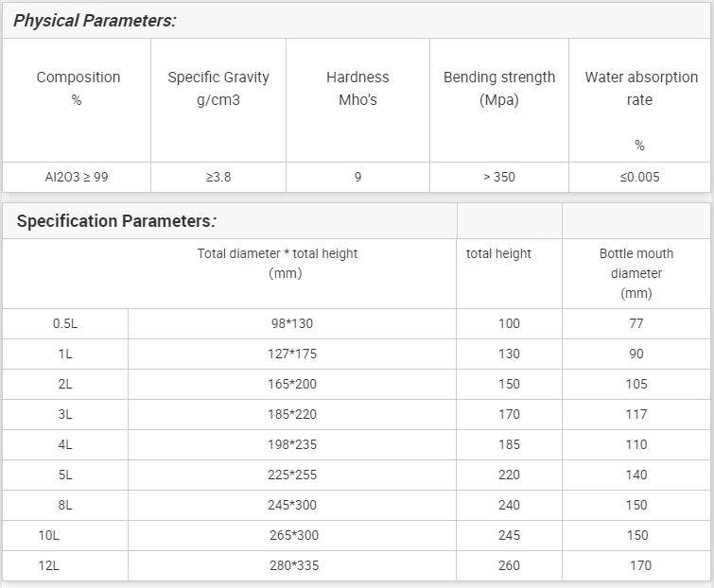Click the "280*335" dimension cell
Image resolution: width=714 pixels, height=588 pixels.
[294, 565]
